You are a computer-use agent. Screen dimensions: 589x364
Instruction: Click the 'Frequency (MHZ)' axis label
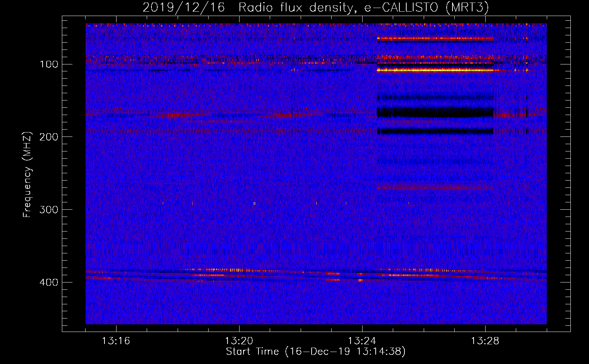(27, 174)
